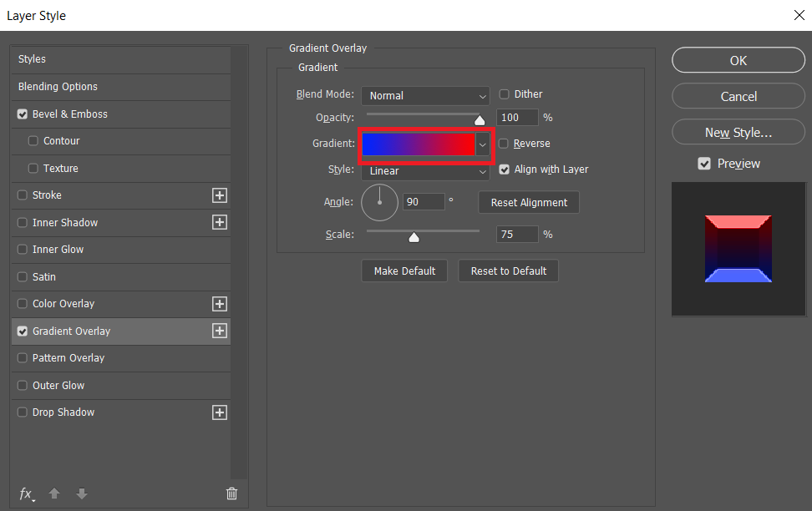Open the Style Linear dropdown
The height and width of the screenshot is (511, 812).
tap(425, 171)
